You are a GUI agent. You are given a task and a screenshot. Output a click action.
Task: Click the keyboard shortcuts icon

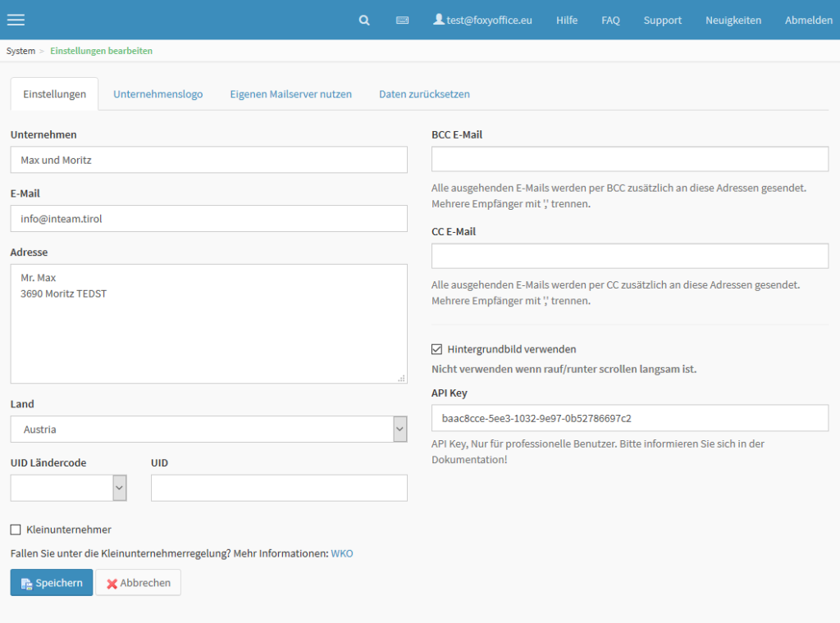coord(402,20)
